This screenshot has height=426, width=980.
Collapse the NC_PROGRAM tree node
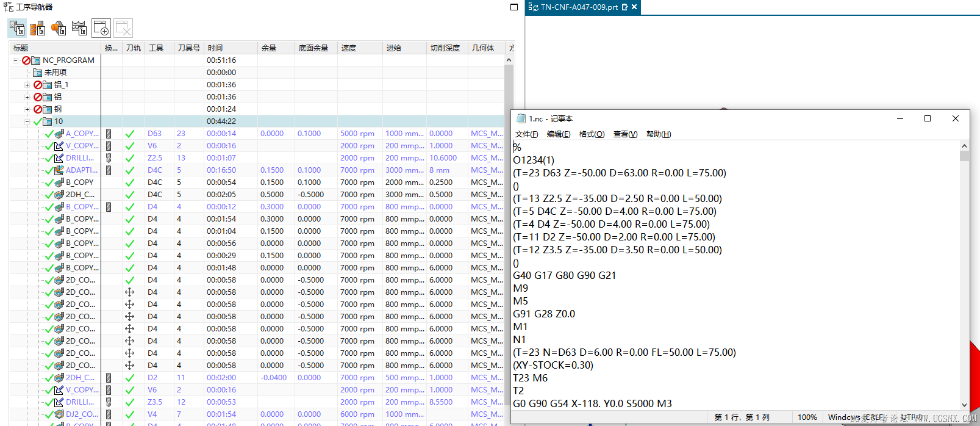pyautogui.click(x=16, y=60)
